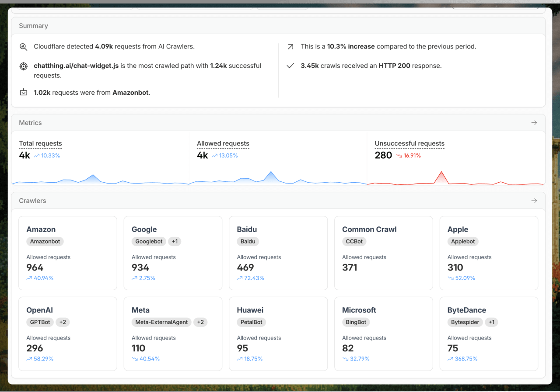Click the blue Allowed requests sparkline
This screenshot has height=392, width=560.
coord(278,178)
